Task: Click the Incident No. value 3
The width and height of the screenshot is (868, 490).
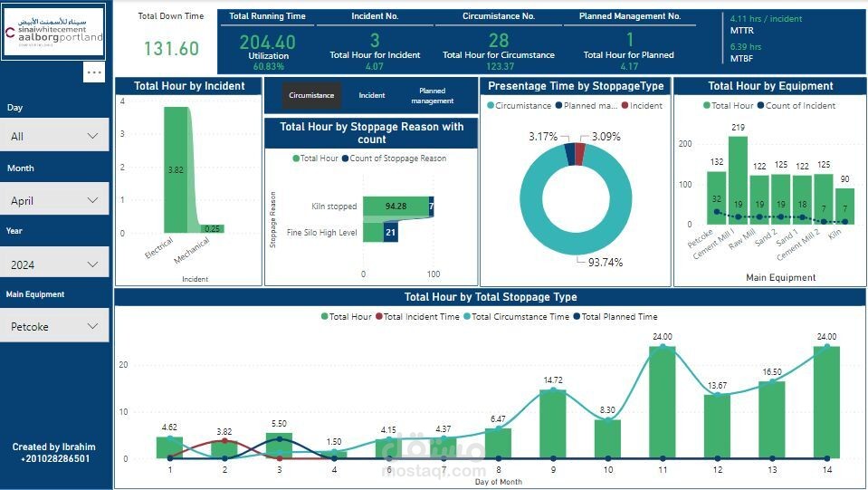Action: pyautogui.click(x=375, y=40)
